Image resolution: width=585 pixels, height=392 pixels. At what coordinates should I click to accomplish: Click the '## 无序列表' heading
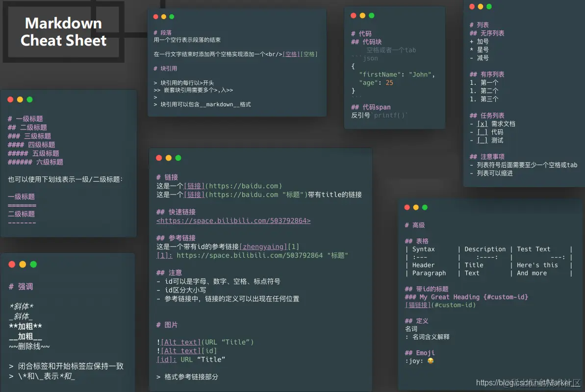[487, 33]
